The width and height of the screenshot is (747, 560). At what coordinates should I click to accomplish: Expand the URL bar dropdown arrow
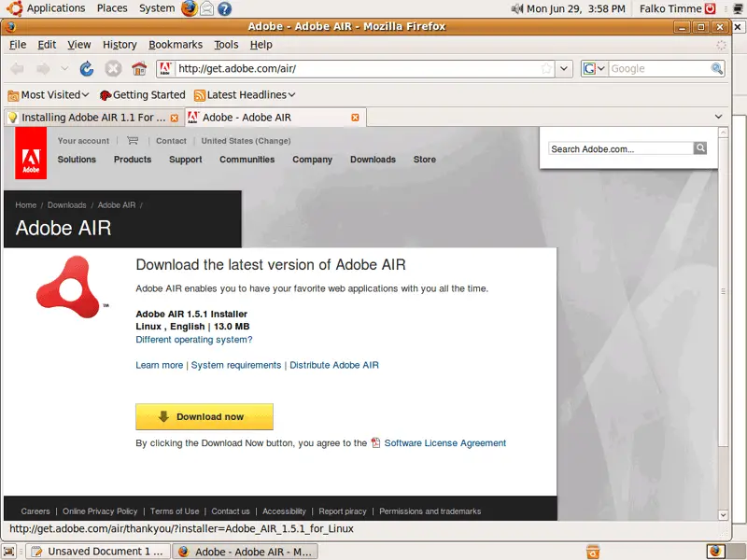pyautogui.click(x=564, y=68)
